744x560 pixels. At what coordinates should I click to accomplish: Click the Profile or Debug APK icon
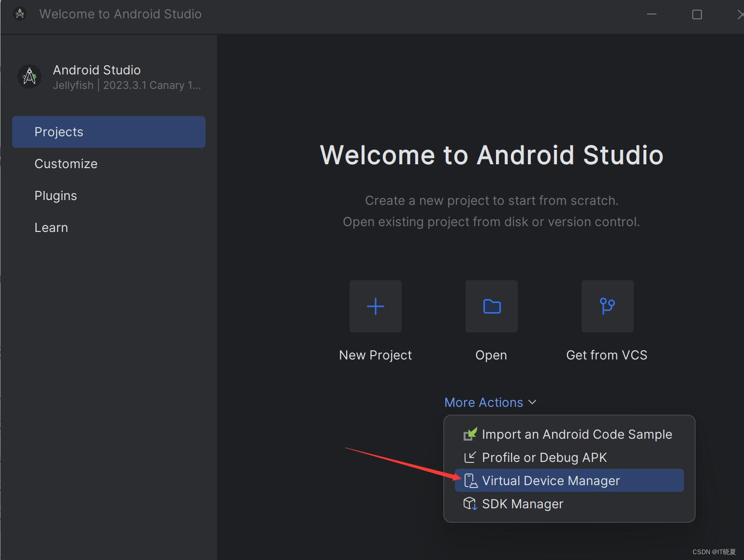point(470,457)
